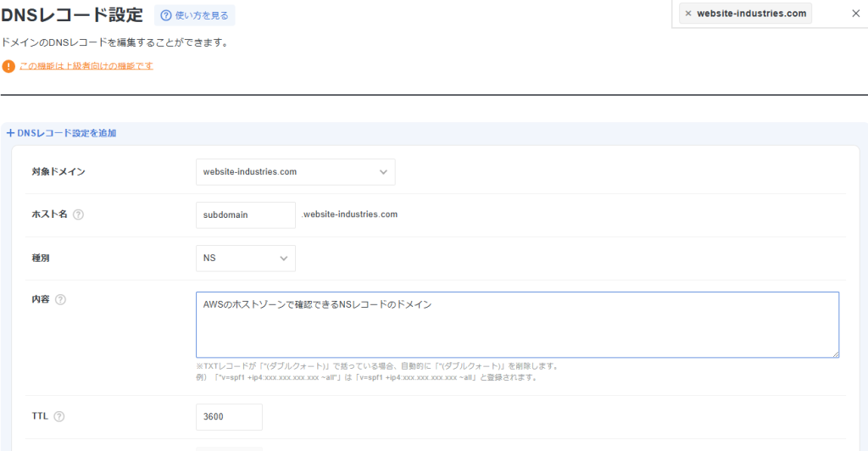The image size is (868, 451).
Task: Click the ホスト名 field containing subdomain
Action: point(245,215)
